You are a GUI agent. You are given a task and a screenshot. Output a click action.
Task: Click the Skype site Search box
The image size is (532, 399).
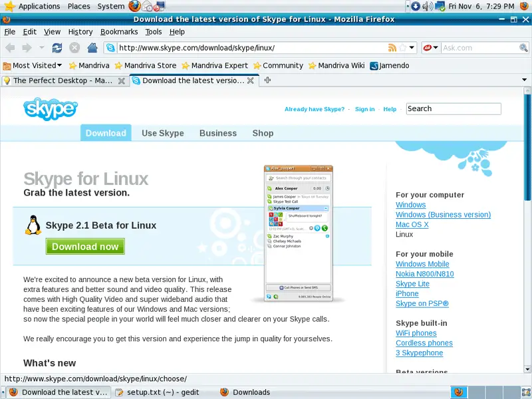(x=454, y=109)
